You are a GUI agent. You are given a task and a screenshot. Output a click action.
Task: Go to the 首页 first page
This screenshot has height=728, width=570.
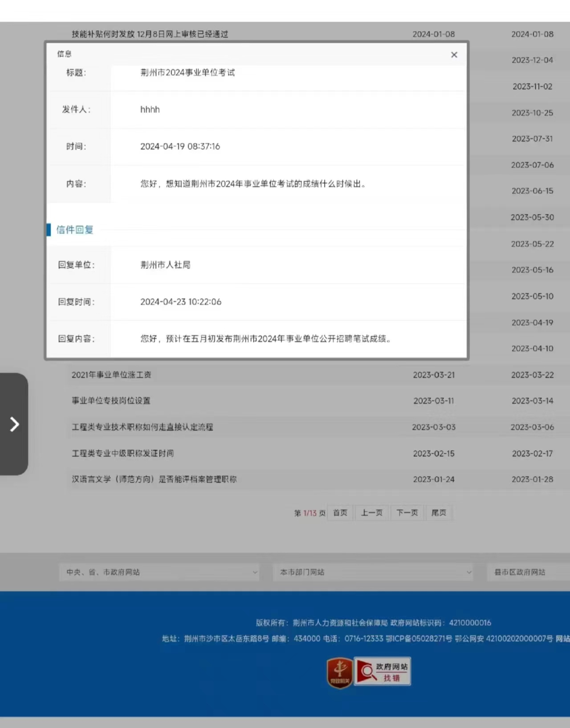coord(339,512)
